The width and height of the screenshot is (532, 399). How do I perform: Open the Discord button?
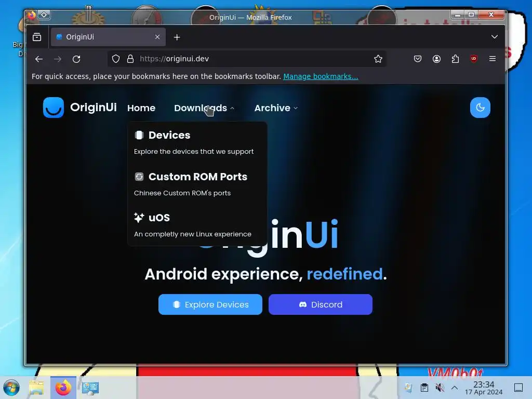point(320,304)
